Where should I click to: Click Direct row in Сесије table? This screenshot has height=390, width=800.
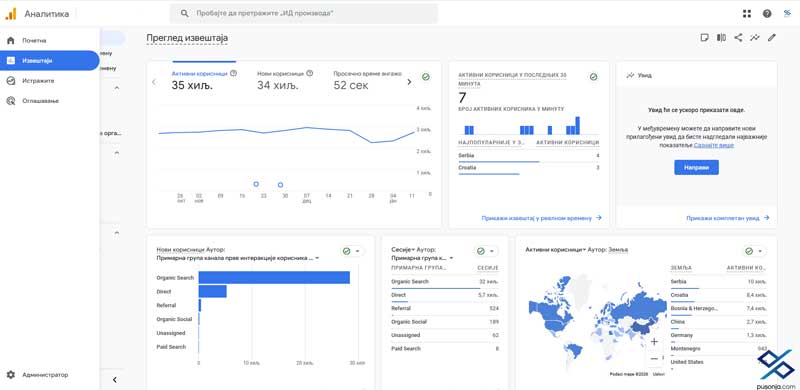(x=445, y=295)
